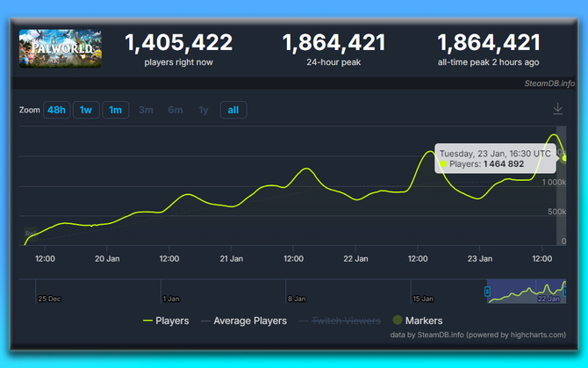The width and height of the screenshot is (588, 368).
Task: Click the '1 000k' y-axis label
Action: [554, 183]
